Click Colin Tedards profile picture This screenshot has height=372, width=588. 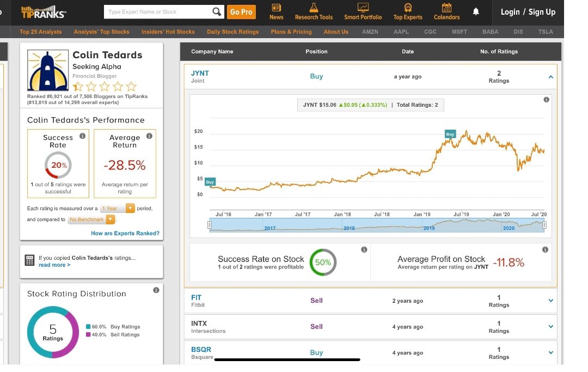[x=47, y=70]
